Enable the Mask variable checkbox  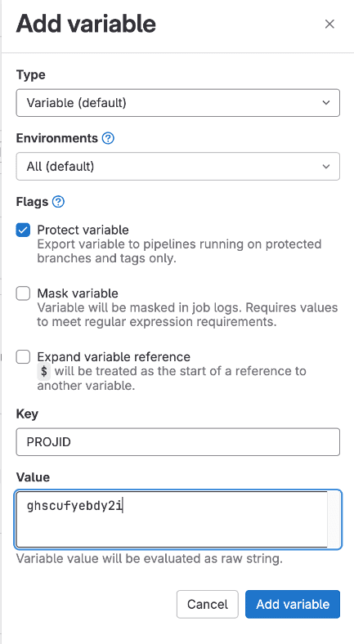click(23, 293)
